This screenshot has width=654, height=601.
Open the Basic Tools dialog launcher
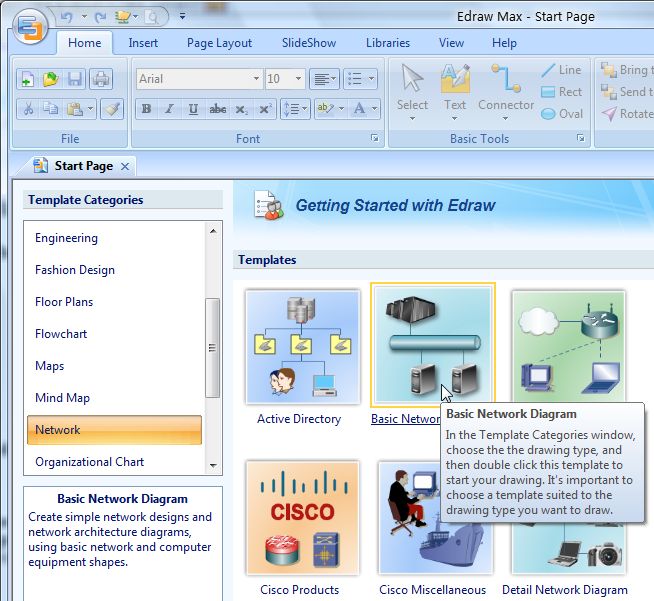[581, 138]
